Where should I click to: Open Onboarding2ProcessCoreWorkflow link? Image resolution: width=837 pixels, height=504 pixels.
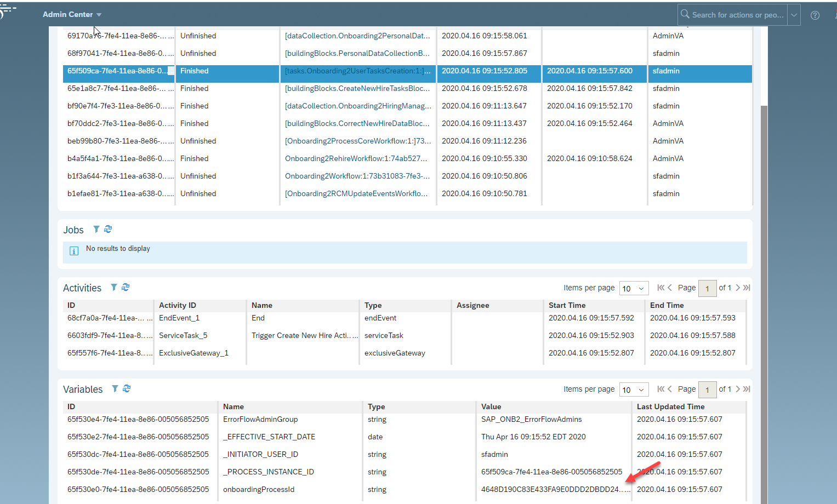pos(358,141)
